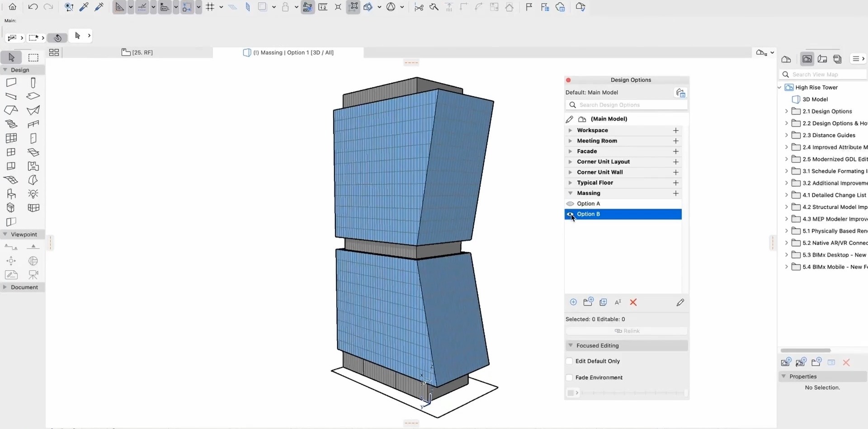Select the Stair tool
Viewport: 868px width, 429px height.
[x=11, y=124]
